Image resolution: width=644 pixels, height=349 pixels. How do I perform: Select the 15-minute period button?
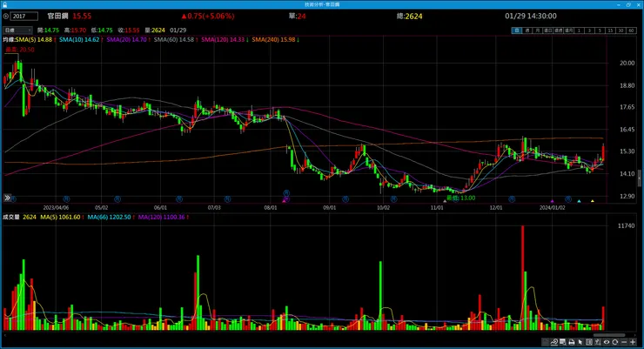coord(611,30)
